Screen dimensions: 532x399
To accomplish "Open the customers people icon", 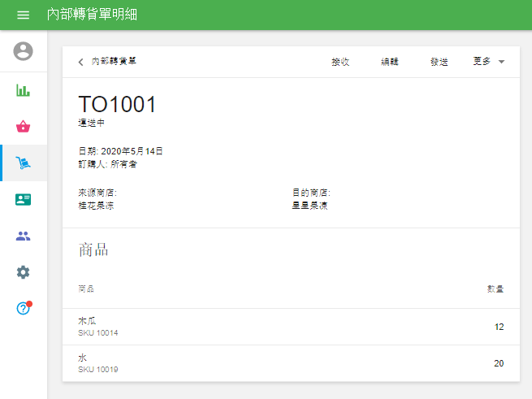I will pyautogui.click(x=24, y=236).
